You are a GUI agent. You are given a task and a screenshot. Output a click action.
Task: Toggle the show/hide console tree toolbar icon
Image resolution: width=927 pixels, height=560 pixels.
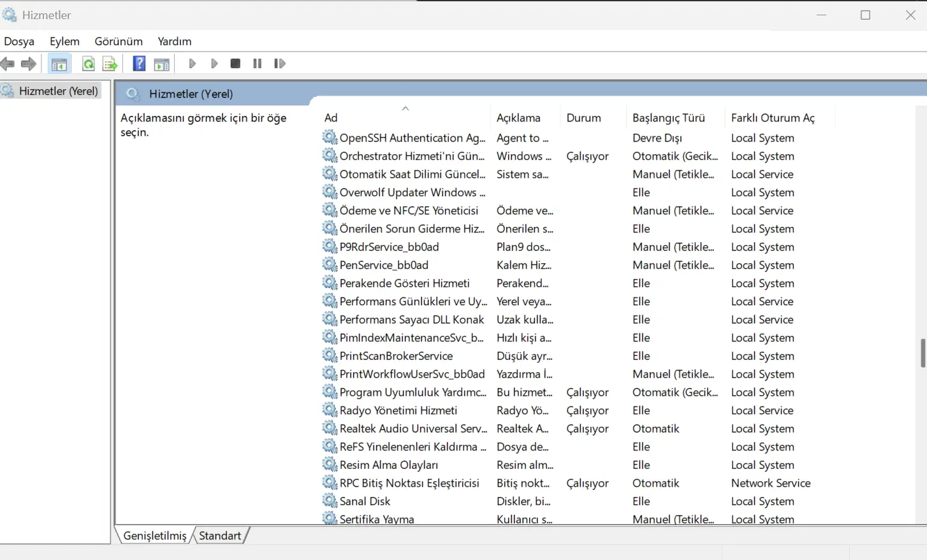pyautogui.click(x=59, y=64)
